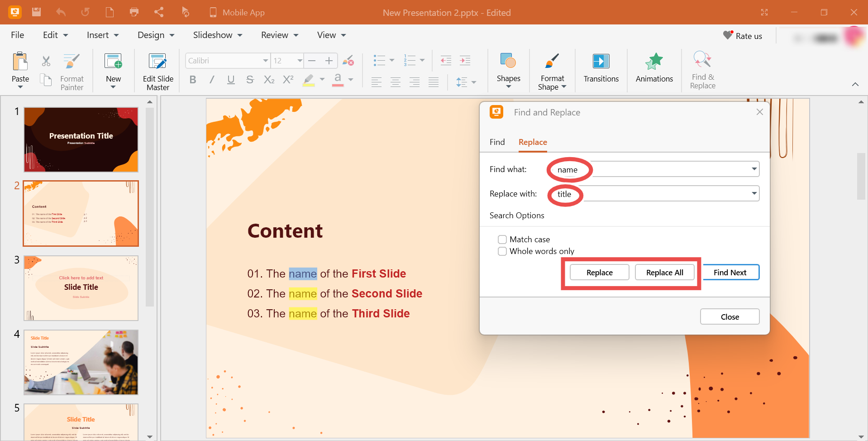Expand Replace with history dropdown
The height and width of the screenshot is (441, 868).
[754, 193]
